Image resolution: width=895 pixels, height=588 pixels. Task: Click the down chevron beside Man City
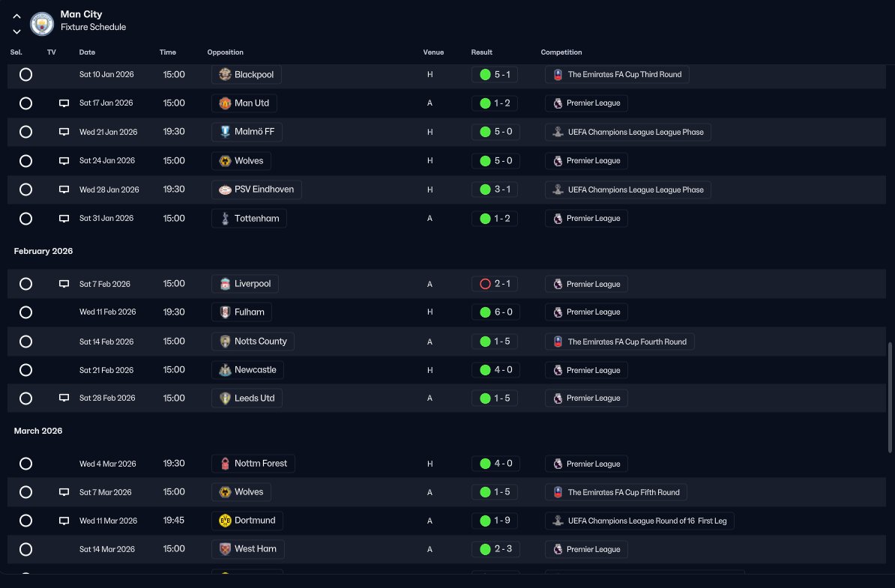[x=16, y=31]
